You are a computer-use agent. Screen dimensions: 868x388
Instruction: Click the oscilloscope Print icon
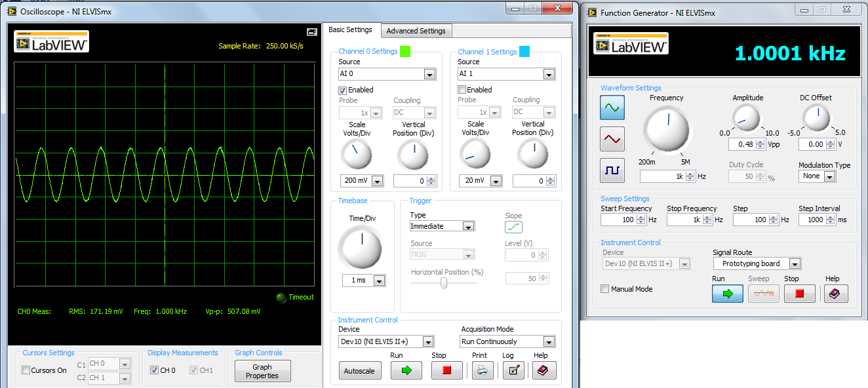(x=482, y=370)
